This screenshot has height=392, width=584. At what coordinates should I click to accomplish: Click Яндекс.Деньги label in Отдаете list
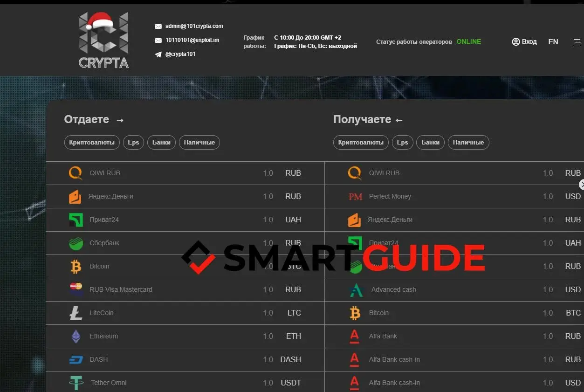tap(111, 196)
